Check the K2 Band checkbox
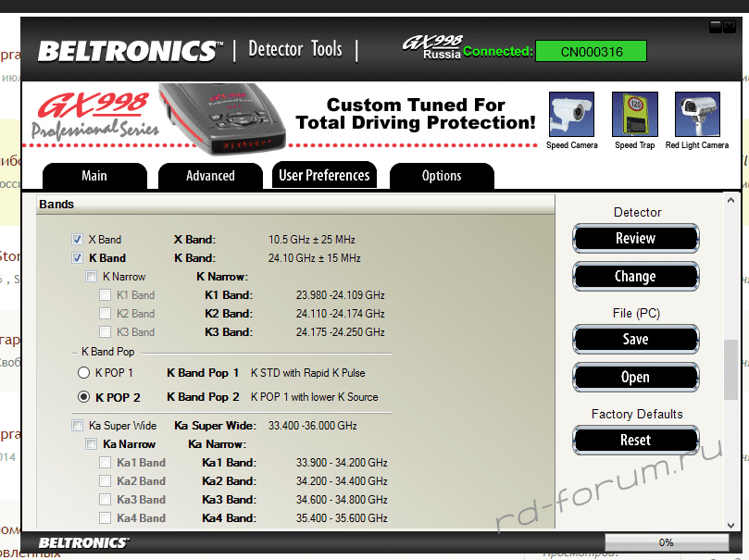This screenshot has height=560, width=749. [106, 314]
